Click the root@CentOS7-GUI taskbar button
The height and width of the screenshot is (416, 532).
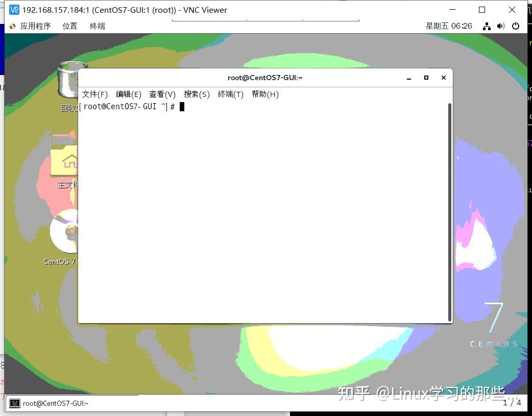[x=56, y=403]
